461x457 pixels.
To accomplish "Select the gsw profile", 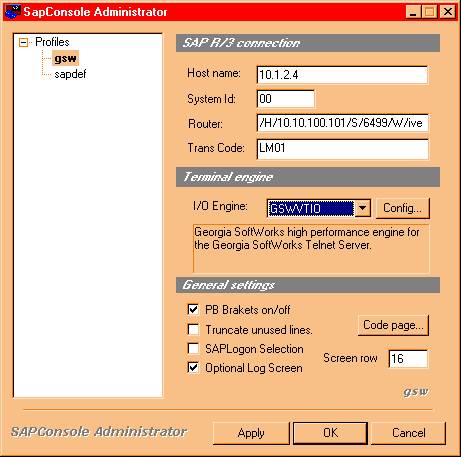I will pos(65,59).
